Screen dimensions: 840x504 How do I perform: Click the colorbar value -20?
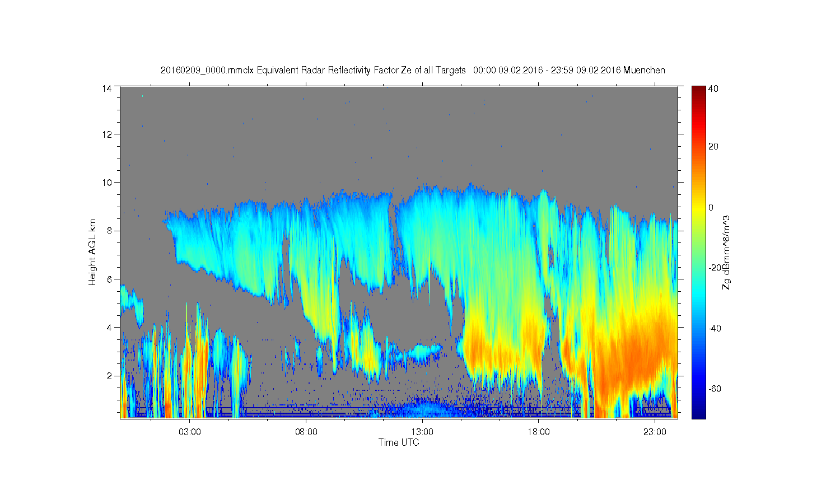point(715,268)
